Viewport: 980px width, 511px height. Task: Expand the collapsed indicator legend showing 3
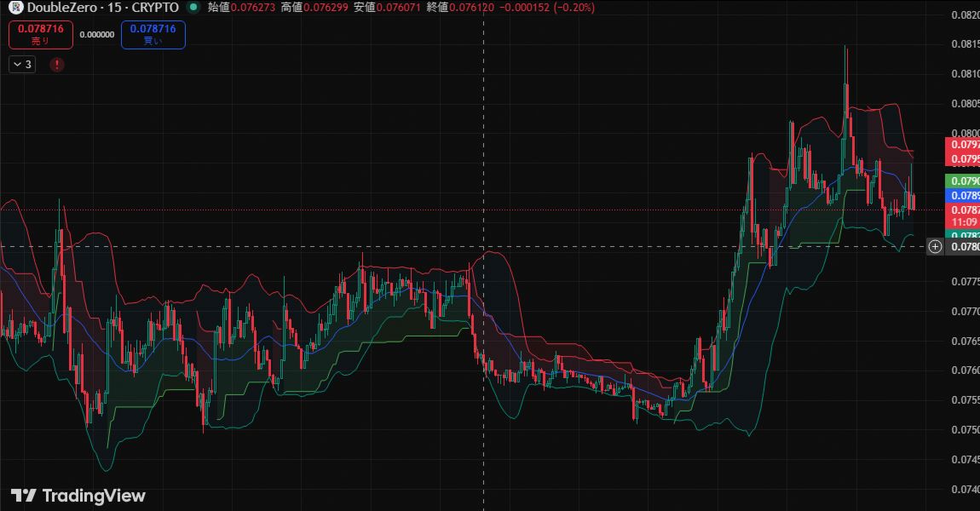pyautogui.click(x=22, y=64)
